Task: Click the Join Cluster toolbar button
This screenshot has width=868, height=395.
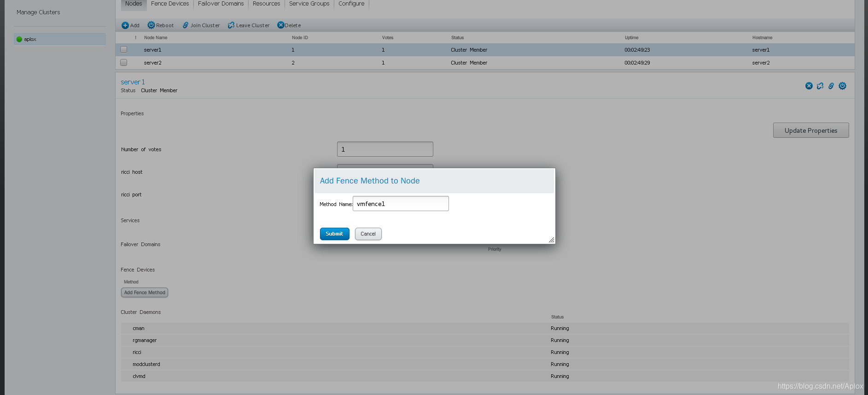Action: click(x=201, y=25)
